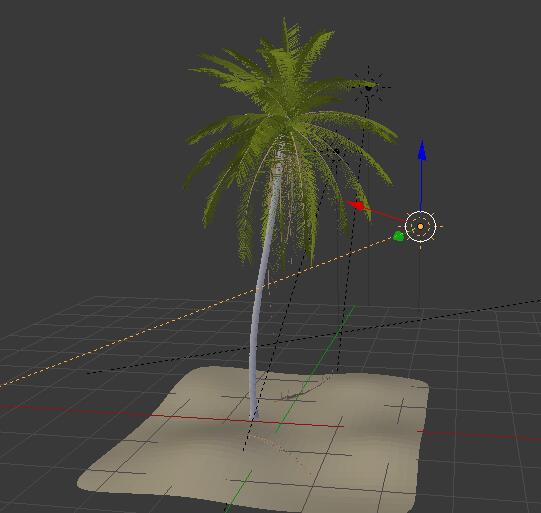
Task: Select the sun lamp with dashed rays
Action: pyautogui.click(x=368, y=88)
